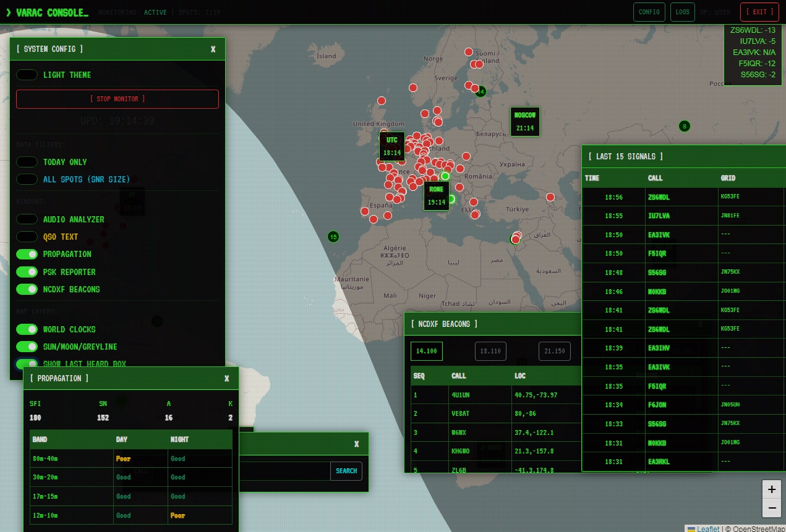Enable the Light Theme toggle
Screen dimensions: 786x532
coord(27,75)
